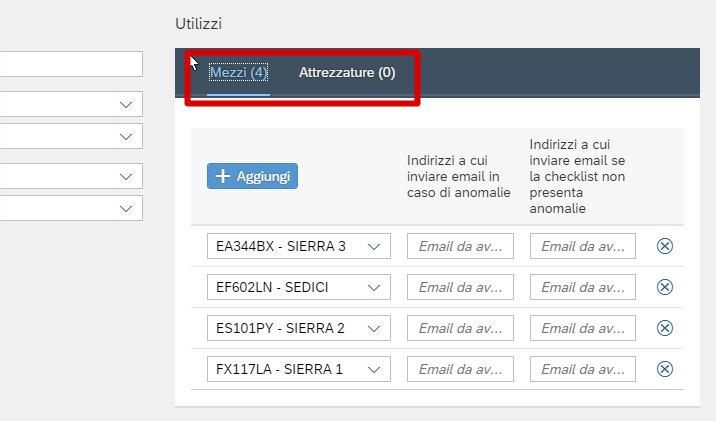Focus no-anomaly email field for ES101PY row
Image resolution: width=716 pixels, height=421 pixels.
[x=582, y=329]
